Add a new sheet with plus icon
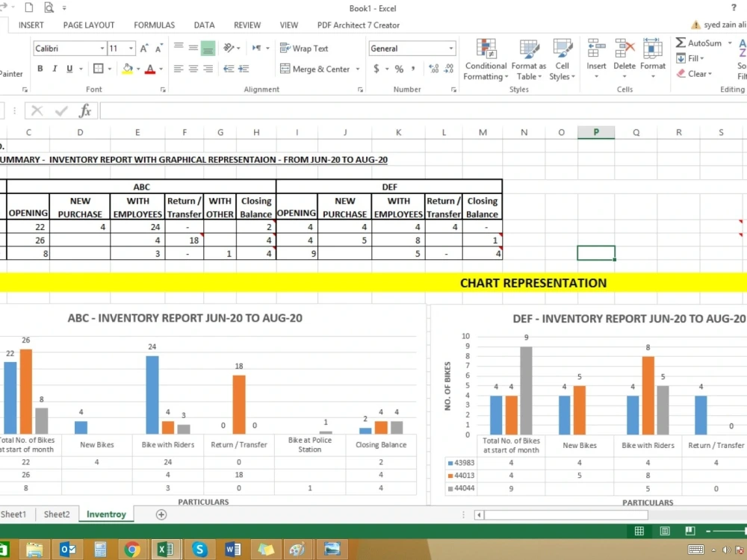 (161, 514)
